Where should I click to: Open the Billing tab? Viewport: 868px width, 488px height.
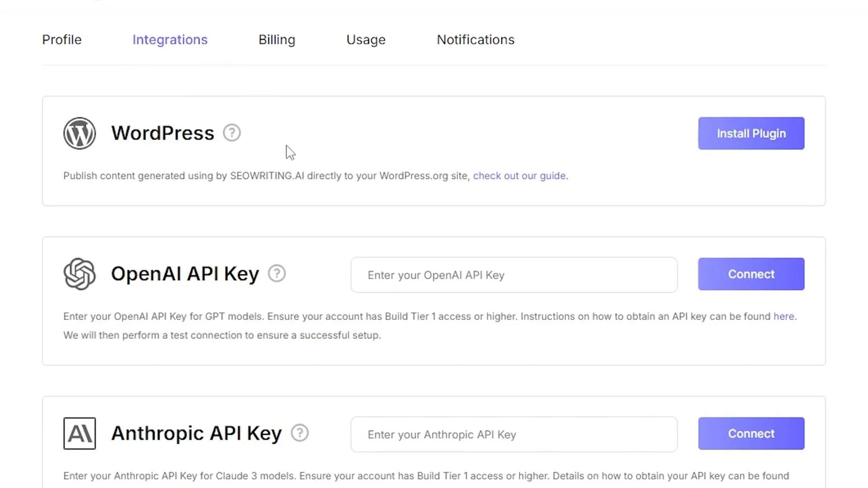coord(277,40)
